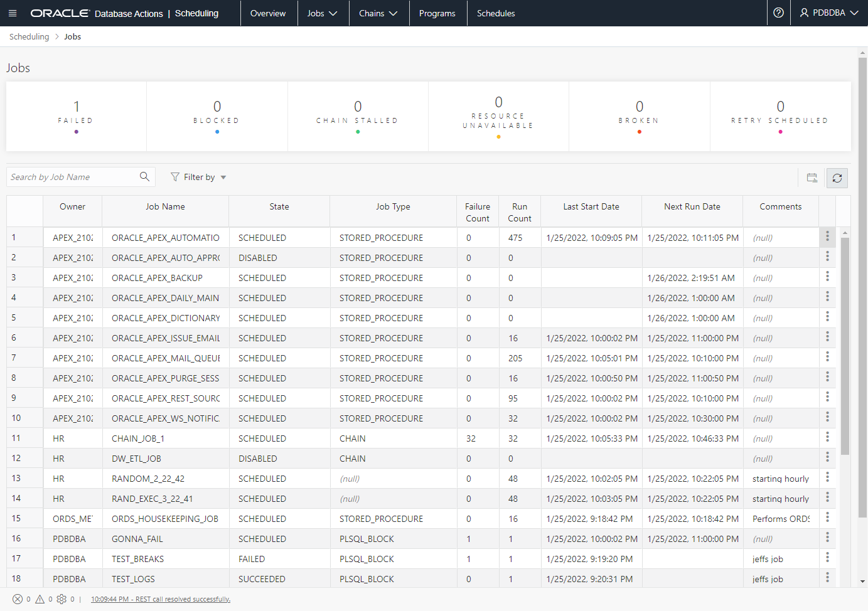Click the help question mark icon
The width and height of the screenshot is (868, 611).
(x=778, y=13)
